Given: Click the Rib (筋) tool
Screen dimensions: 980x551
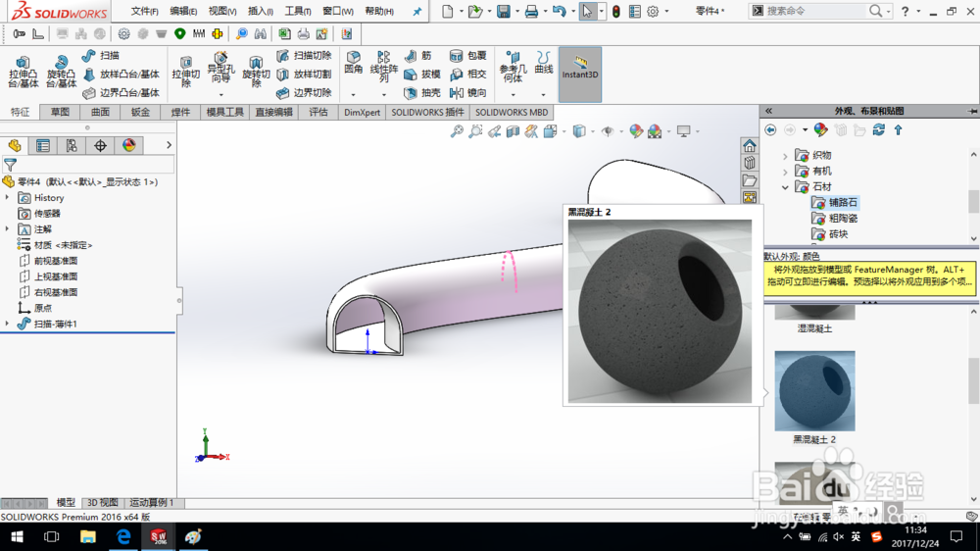Looking at the screenshot, I should click(418, 56).
